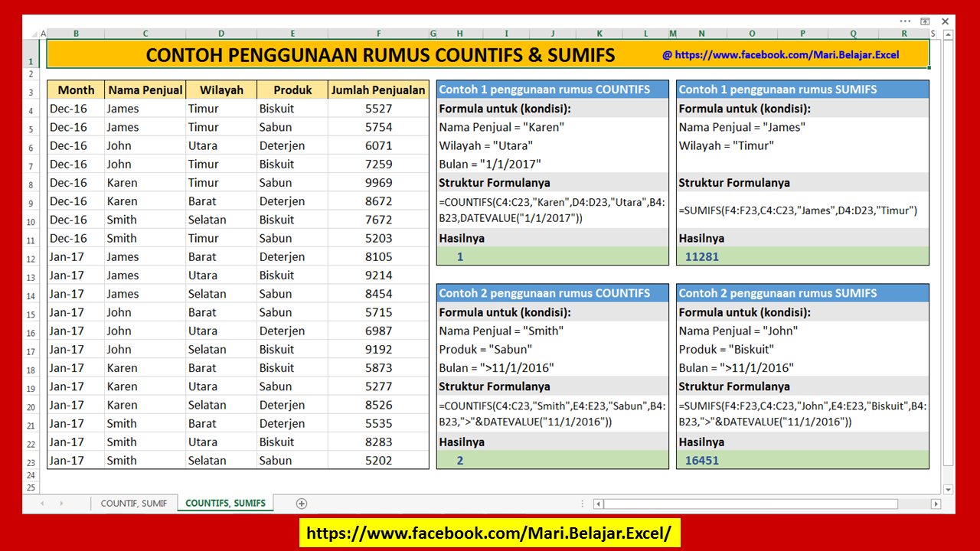The image size is (980, 551).
Task: Click vertical scrollbar up arrow
Action: coord(948,36)
